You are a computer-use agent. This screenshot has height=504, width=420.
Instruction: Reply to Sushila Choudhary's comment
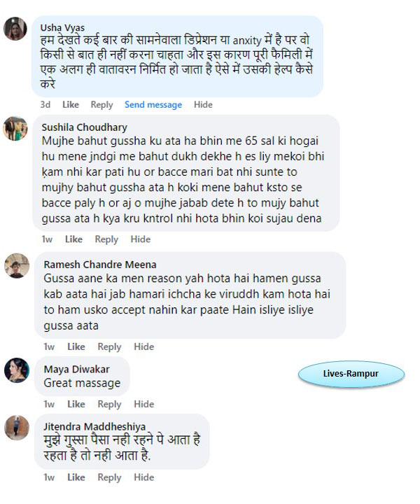106,239
